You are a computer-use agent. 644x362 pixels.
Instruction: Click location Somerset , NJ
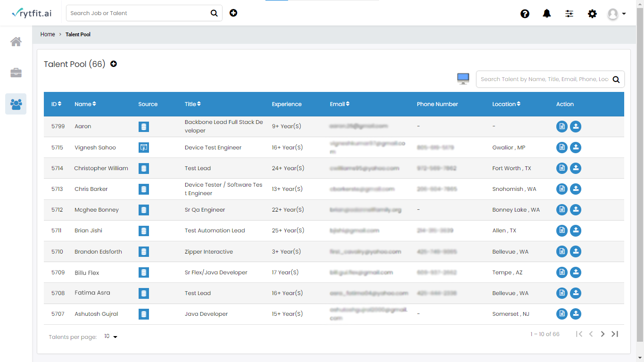click(x=511, y=314)
